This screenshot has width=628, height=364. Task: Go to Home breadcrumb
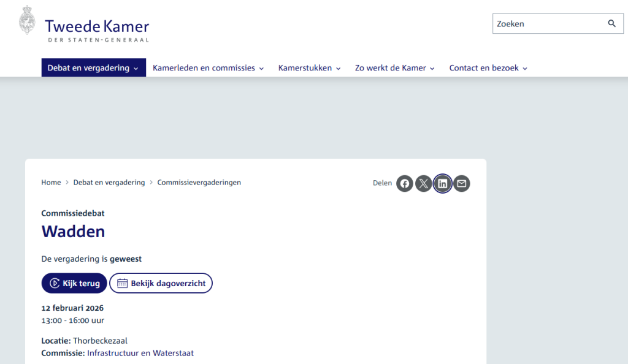pyautogui.click(x=51, y=183)
